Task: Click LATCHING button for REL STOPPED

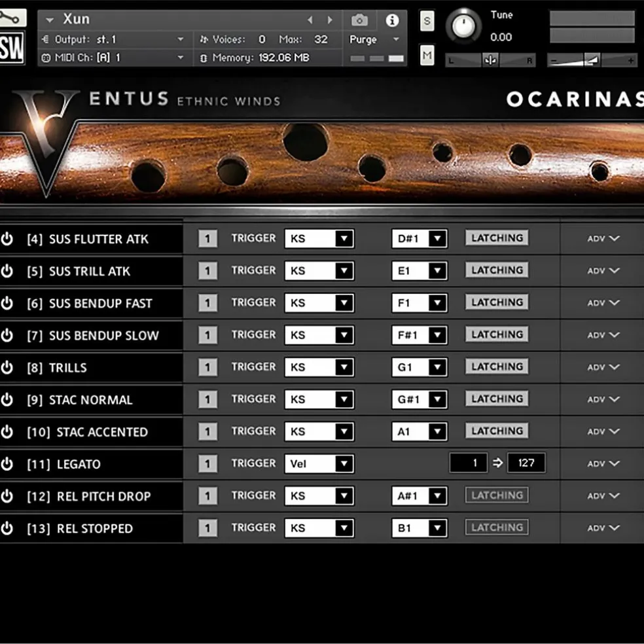Action: coord(497,528)
